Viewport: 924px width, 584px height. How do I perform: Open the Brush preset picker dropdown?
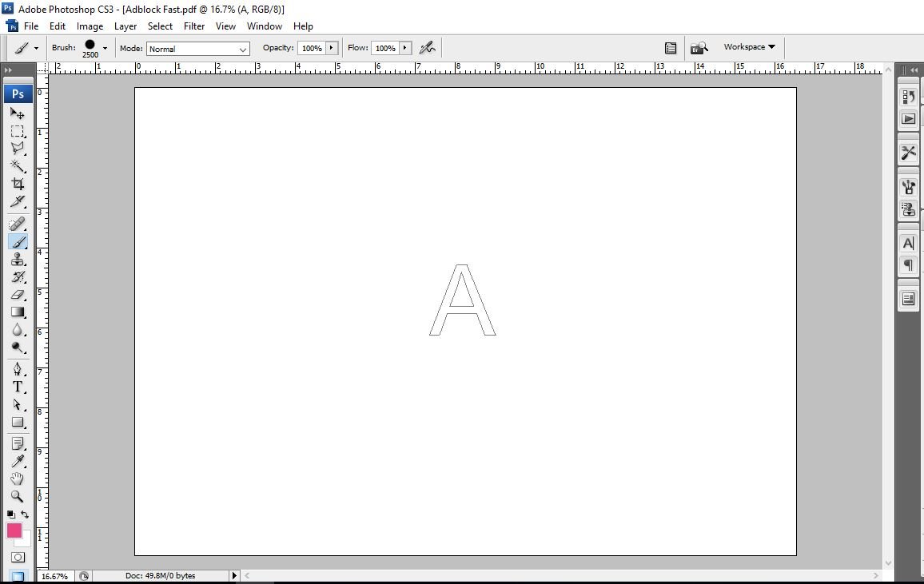coord(105,48)
